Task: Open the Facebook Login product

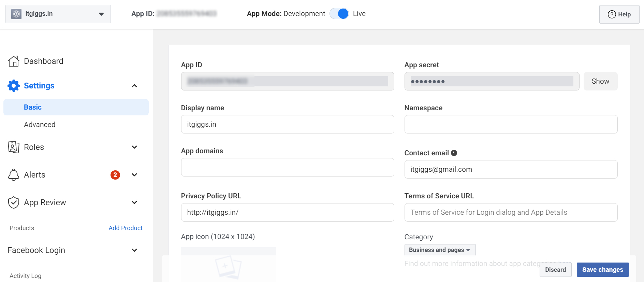Action: pyautogui.click(x=36, y=250)
